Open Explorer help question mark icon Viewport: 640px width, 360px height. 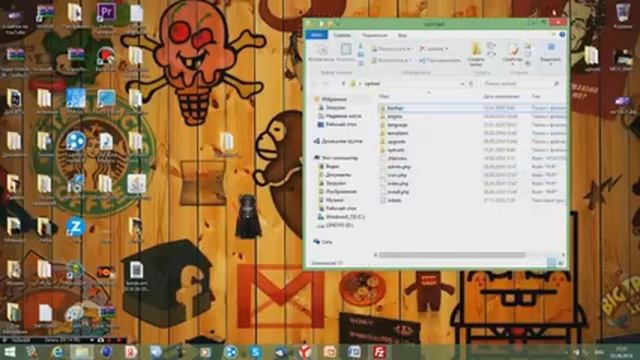click(562, 35)
